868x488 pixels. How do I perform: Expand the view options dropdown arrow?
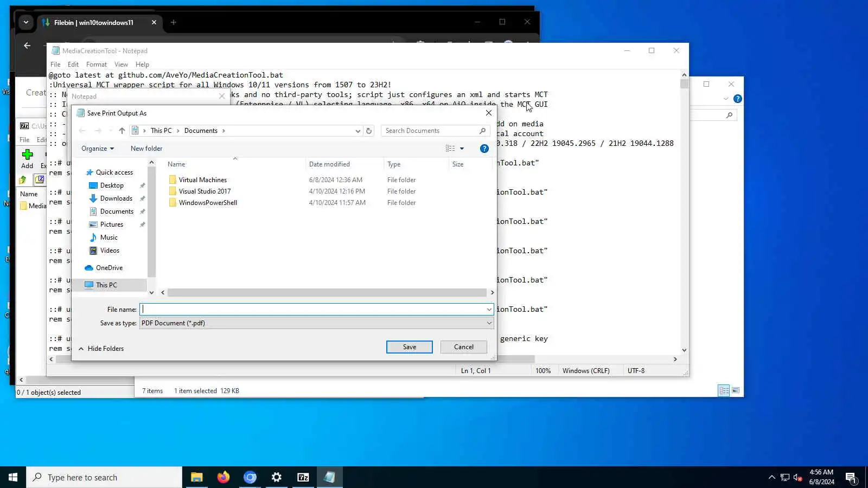coord(462,149)
